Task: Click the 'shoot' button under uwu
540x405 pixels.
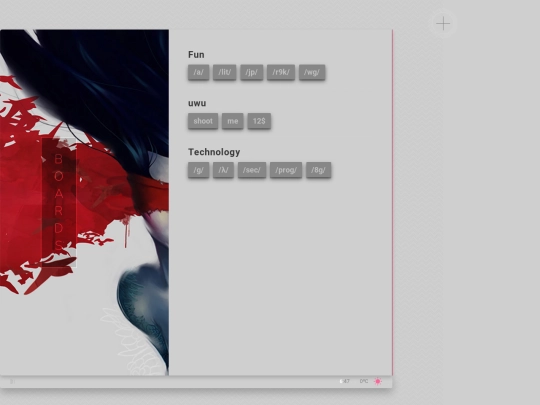Action: coord(203,121)
